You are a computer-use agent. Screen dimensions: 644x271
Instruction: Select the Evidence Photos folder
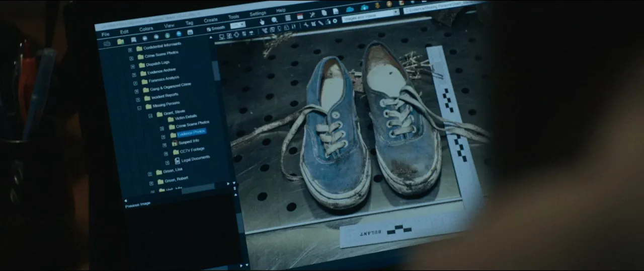pos(191,132)
